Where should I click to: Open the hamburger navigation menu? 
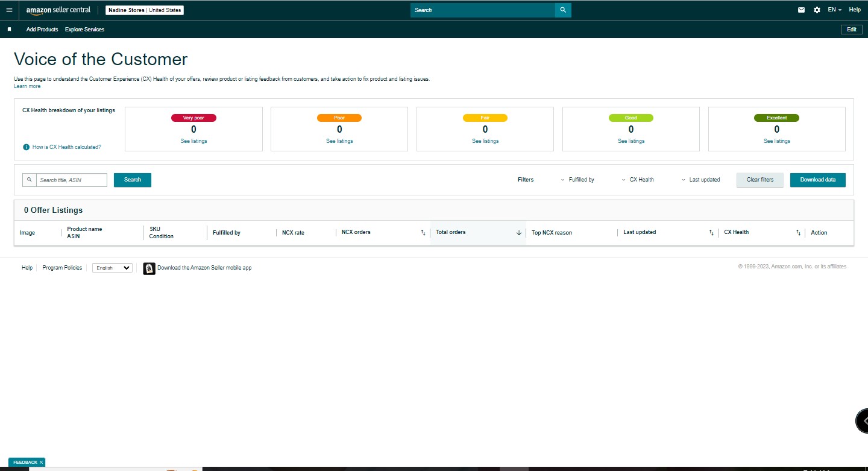(x=9, y=10)
